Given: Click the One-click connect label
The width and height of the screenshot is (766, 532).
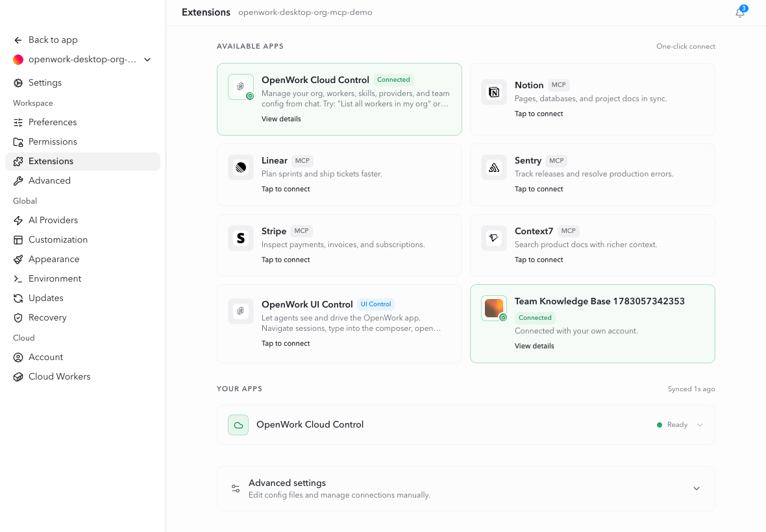Looking at the screenshot, I should pyautogui.click(x=686, y=46).
